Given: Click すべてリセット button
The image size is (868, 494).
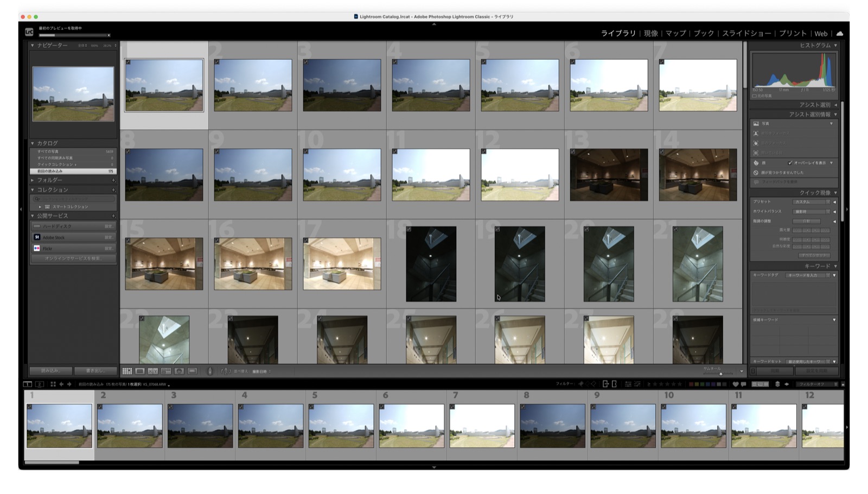Looking at the screenshot, I should point(814,255).
